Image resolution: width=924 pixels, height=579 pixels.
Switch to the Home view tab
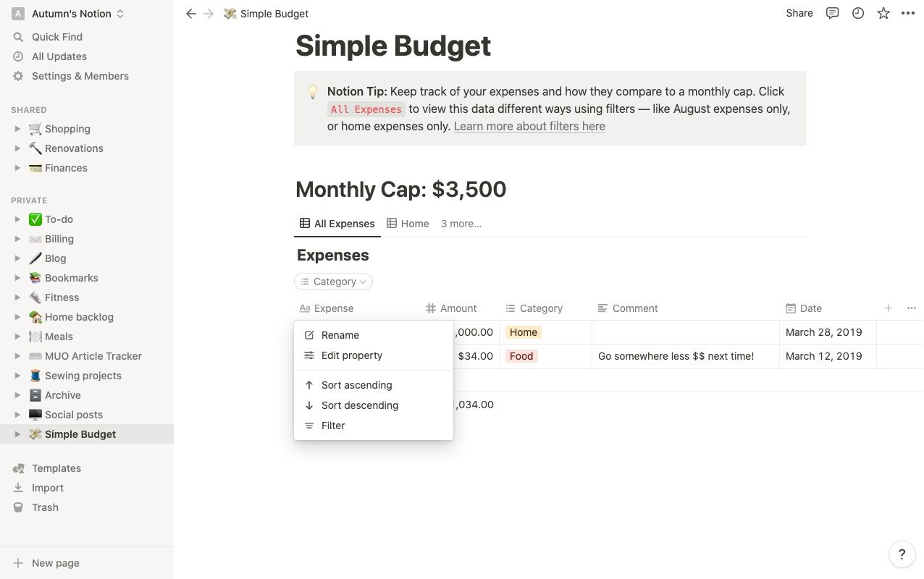pyautogui.click(x=408, y=224)
